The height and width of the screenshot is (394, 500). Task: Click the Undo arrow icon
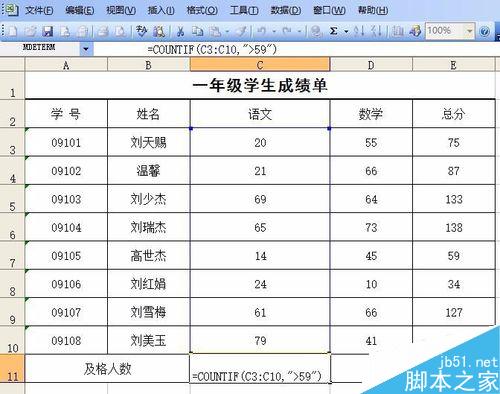point(262,31)
